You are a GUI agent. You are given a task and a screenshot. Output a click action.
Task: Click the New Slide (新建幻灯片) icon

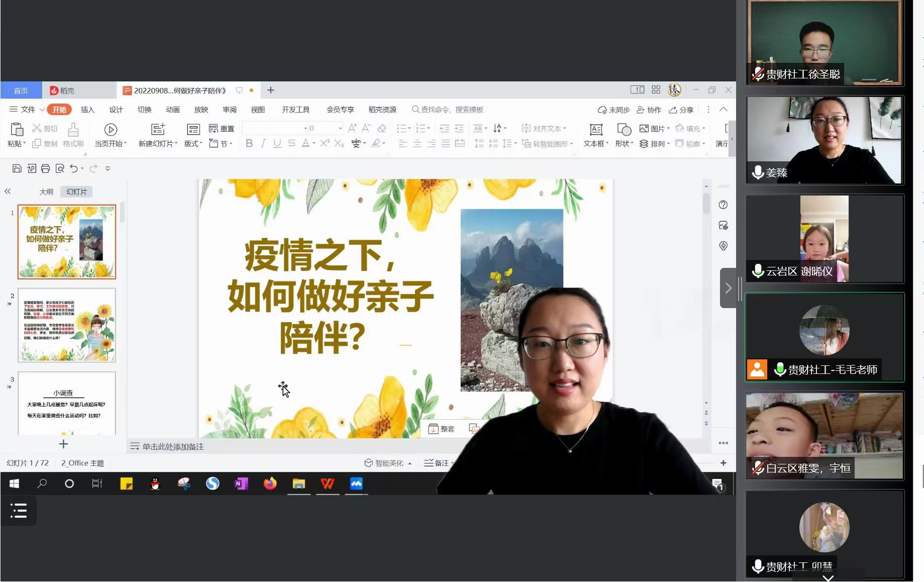(158, 130)
